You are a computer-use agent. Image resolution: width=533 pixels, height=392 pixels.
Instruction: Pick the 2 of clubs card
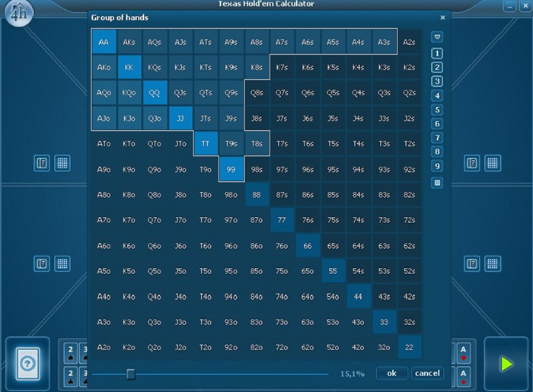(x=70, y=377)
